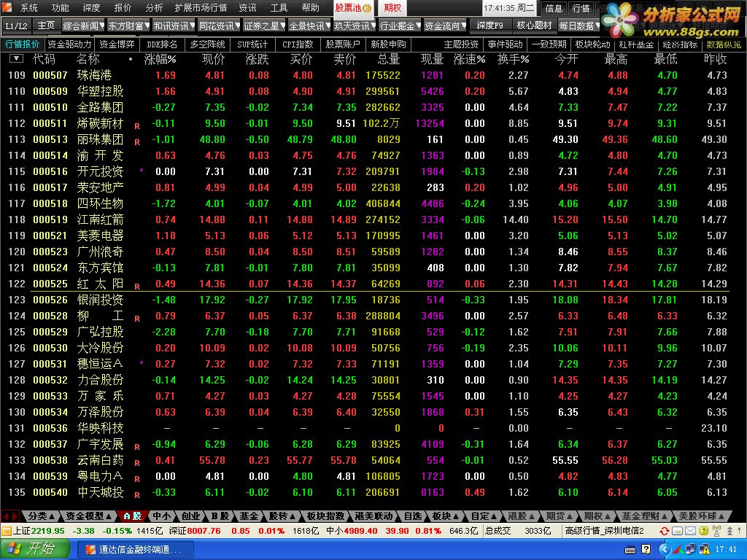Viewport: 747px width, 560px height.
Task: Expand the 玖天资讯 dropdown
Action: coord(373,26)
